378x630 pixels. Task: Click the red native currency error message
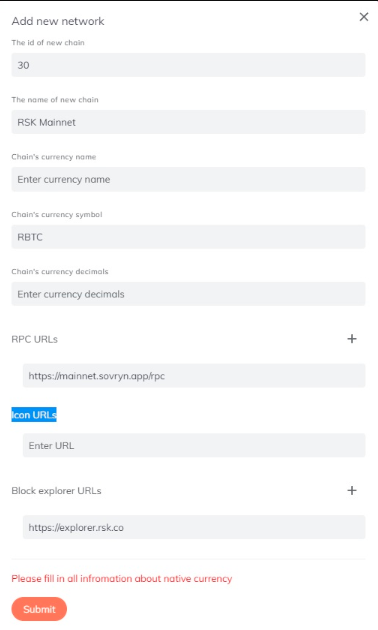122,579
